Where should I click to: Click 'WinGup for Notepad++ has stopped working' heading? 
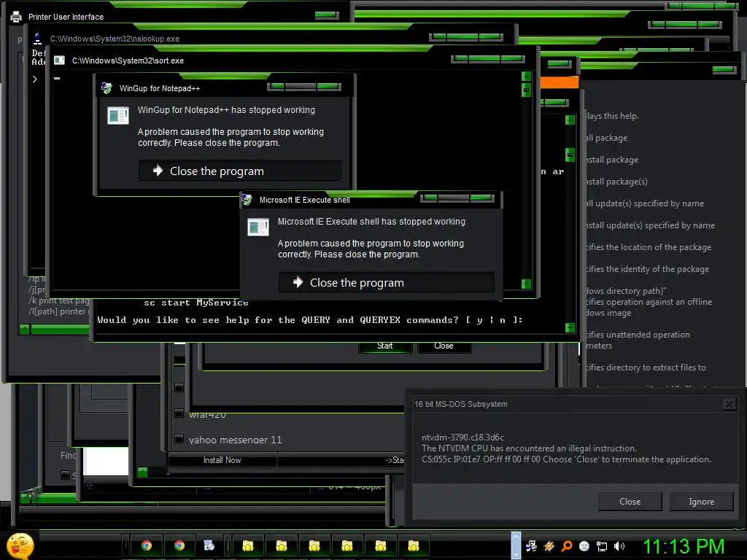(226, 110)
